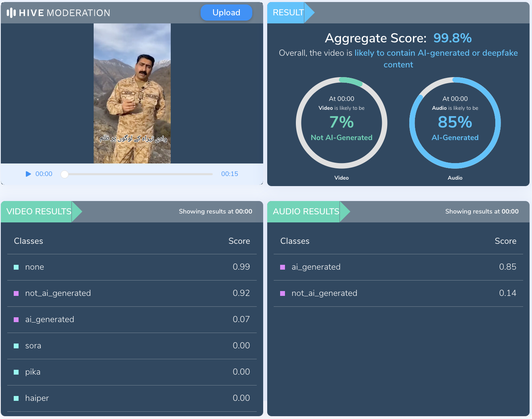Click the purple marker beside video not_ai_generated

tap(16, 293)
